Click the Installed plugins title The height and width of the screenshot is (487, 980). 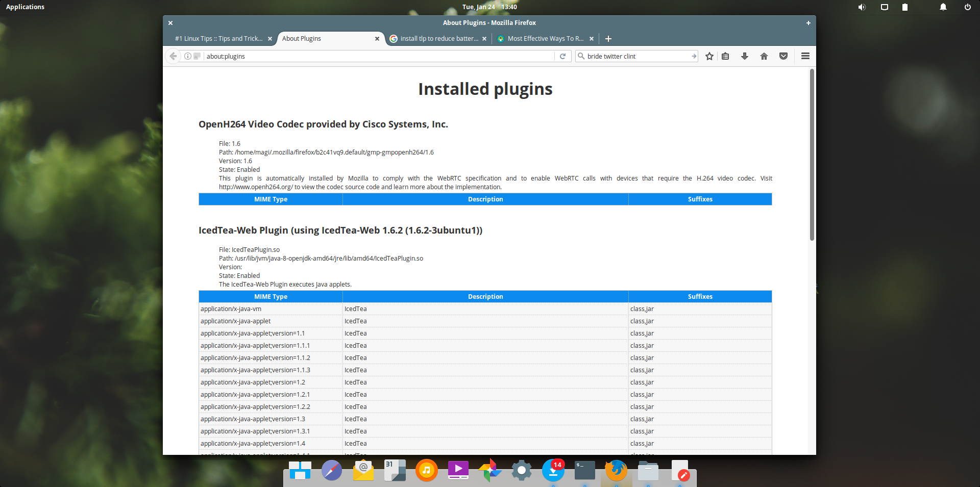tap(485, 89)
